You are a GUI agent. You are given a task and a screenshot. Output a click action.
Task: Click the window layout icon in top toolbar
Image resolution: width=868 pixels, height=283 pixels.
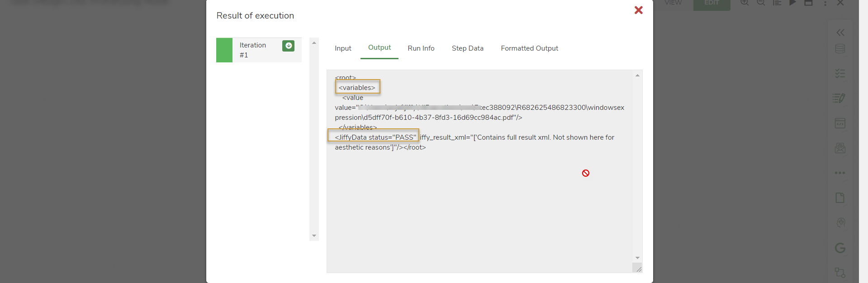click(x=809, y=3)
